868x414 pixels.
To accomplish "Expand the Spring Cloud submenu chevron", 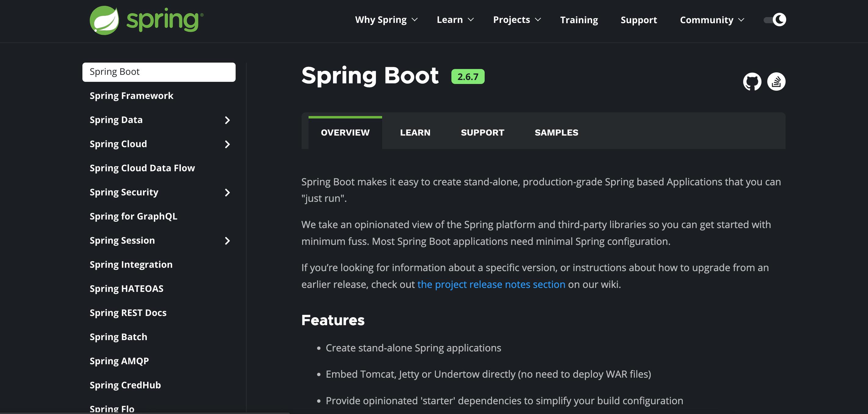I will pyautogui.click(x=227, y=144).
